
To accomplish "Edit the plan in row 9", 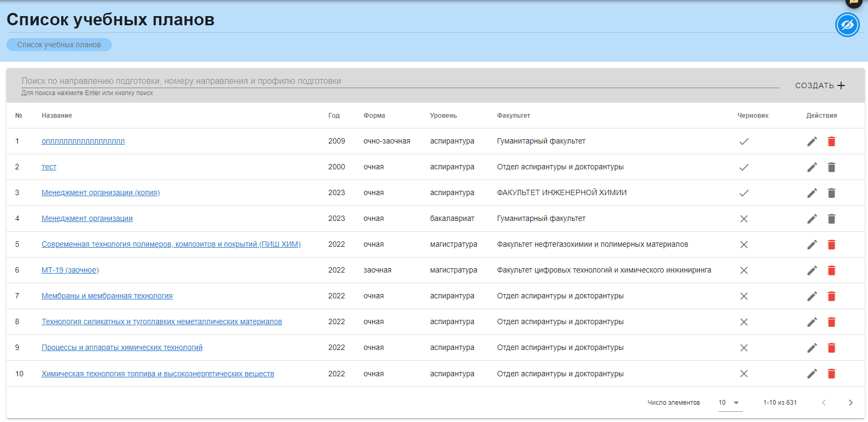I will [812, 348].
